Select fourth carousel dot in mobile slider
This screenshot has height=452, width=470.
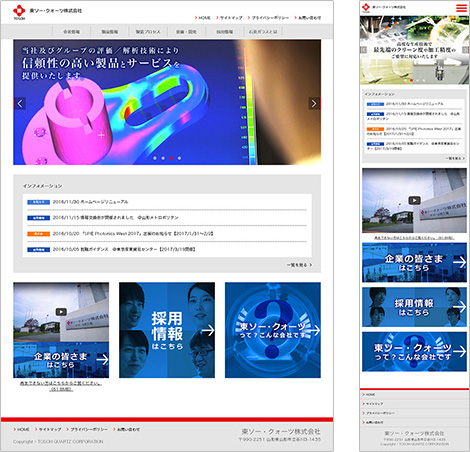(424, 80)
